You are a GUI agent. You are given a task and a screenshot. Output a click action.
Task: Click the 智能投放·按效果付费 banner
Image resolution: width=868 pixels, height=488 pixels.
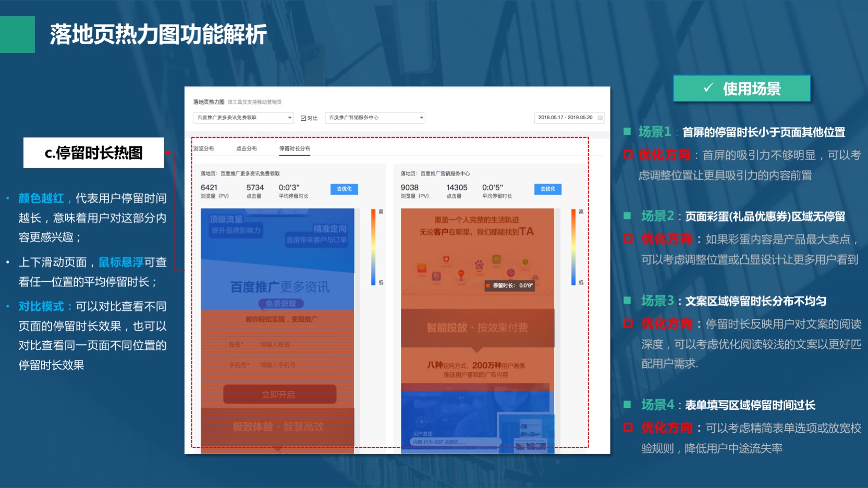tap(478, 328)
